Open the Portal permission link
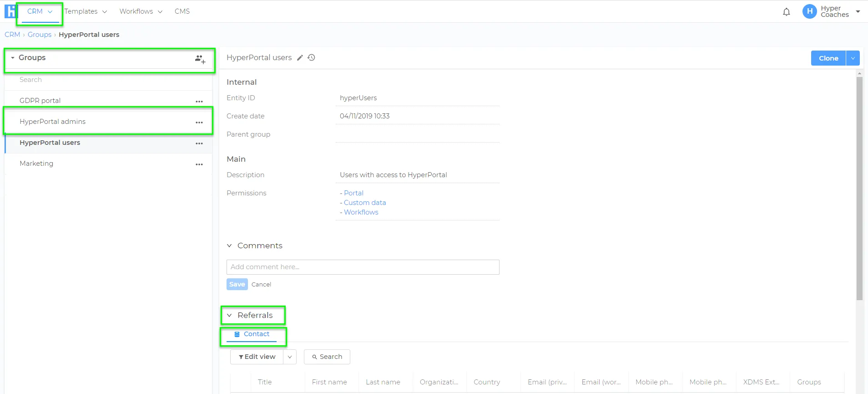Screen dimensions: 868x394 353,193
